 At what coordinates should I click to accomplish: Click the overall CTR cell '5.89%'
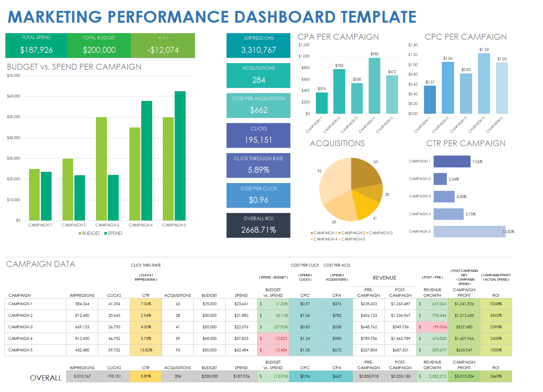coord(146,376)
